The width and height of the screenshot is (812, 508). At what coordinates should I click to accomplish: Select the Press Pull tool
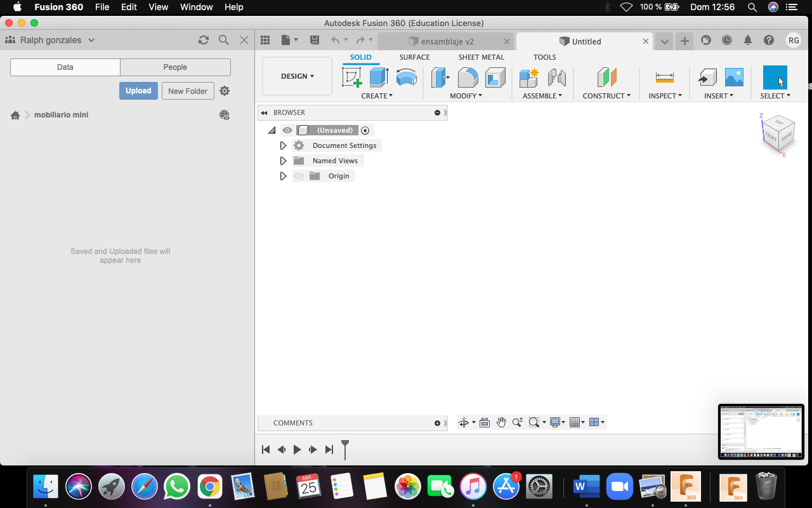440,77
